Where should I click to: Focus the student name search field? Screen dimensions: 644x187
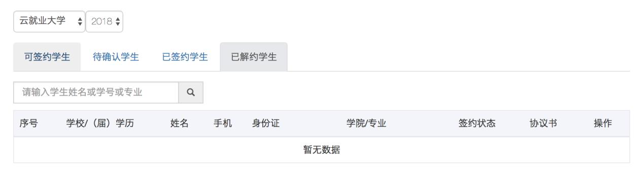pyautogui.click(x=96, y=92)
